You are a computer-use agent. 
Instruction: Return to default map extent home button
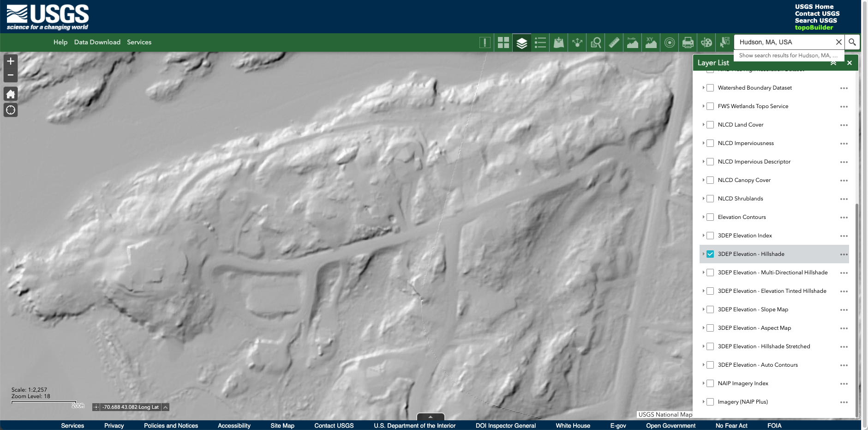[x=11, y=94]
